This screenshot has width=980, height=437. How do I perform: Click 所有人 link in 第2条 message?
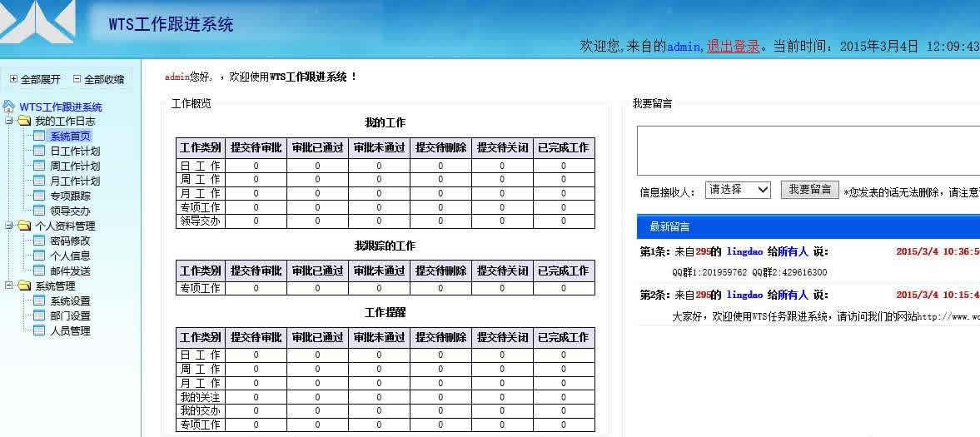click(x=793, y=295)
